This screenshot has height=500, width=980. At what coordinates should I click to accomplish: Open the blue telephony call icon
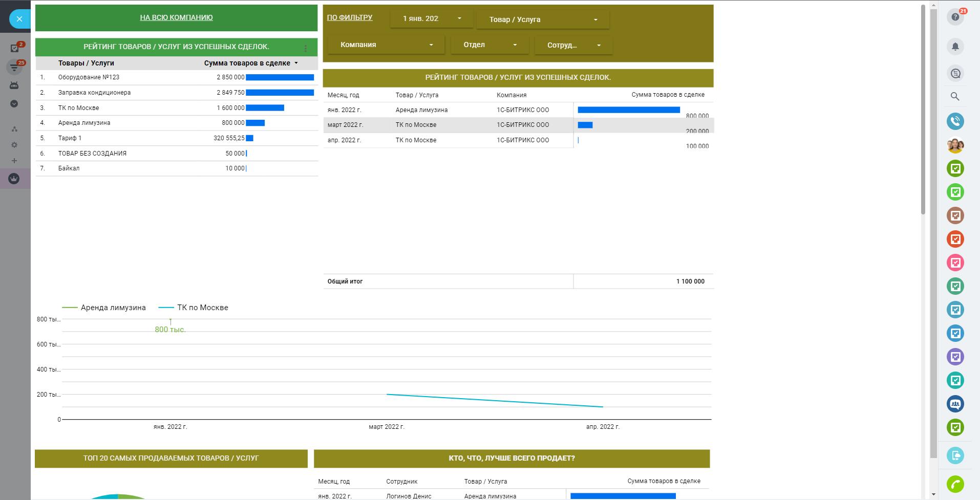point(955,121)
